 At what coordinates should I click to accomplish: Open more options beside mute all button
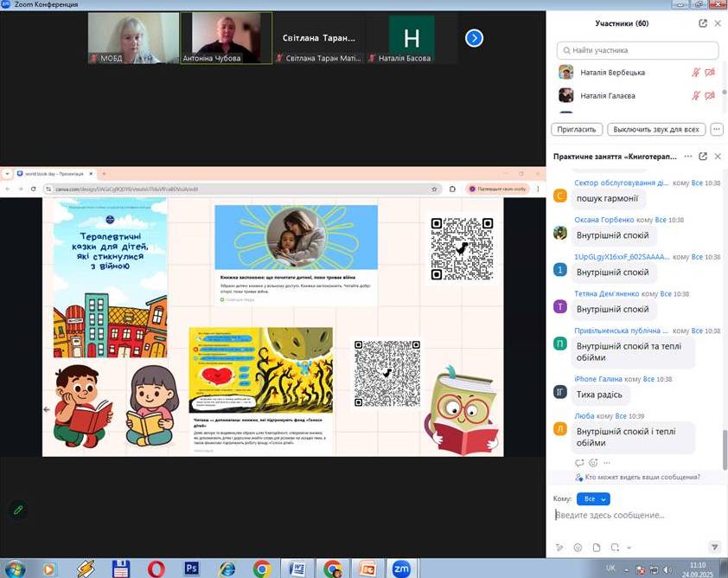pyautogui.click(x=715, y=130)
